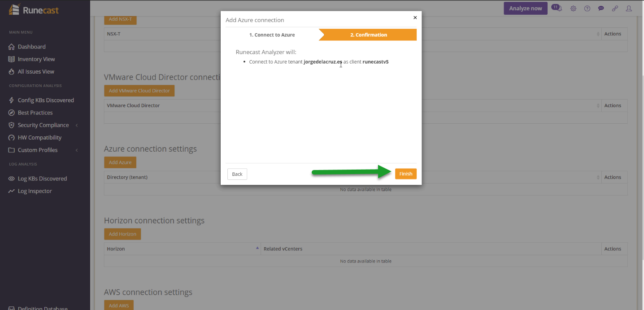This screenshot has height=310, width=644.
Task: Click the Log KBs eye icon
Action: (12, 179)
